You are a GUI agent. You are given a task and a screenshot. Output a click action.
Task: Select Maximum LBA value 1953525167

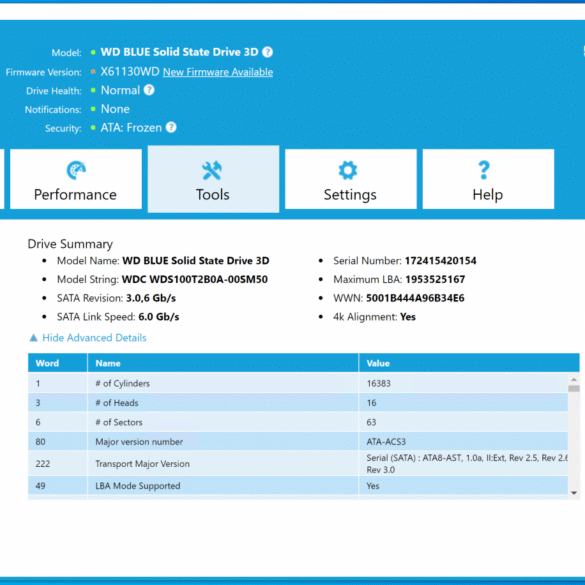click(x=435, y=279)
